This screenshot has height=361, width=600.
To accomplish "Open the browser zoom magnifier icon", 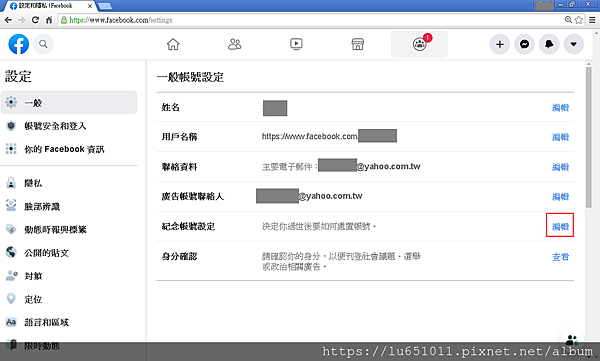I will tap(569, 20).
